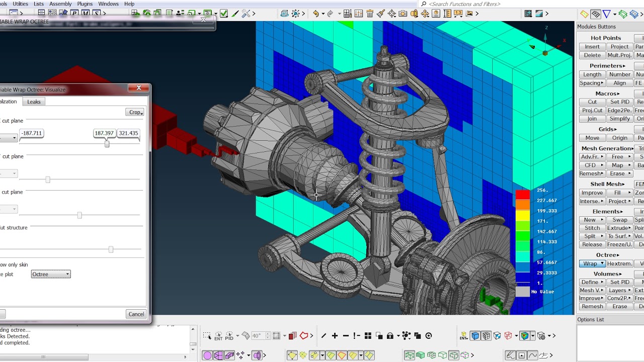
Task: Click the yellow price-tag icon at top right
Action: [584, 14]
